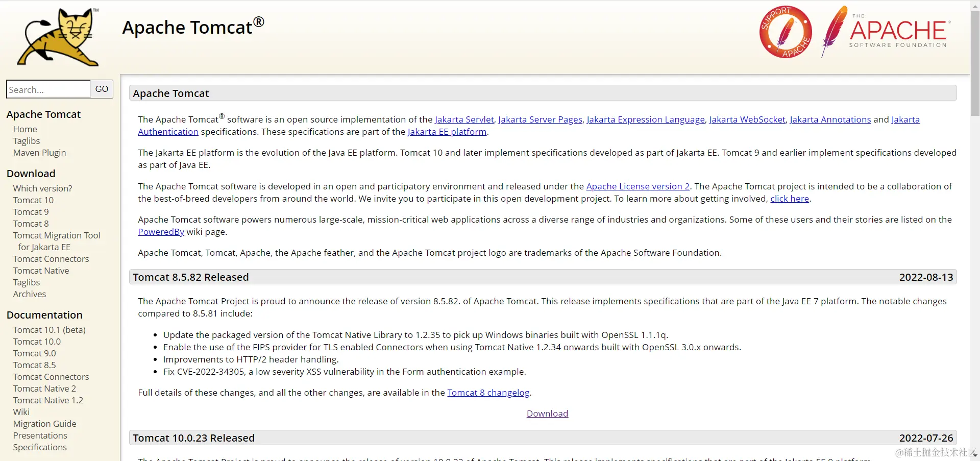Click the 'Tomcat 10.0.23 Released' heading
Viewport: 980px width, 461px height.
point(194,438)
